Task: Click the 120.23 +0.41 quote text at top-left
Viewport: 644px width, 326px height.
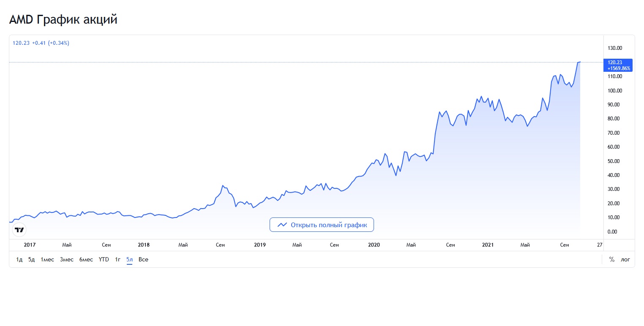Action: tap(41, 43)
